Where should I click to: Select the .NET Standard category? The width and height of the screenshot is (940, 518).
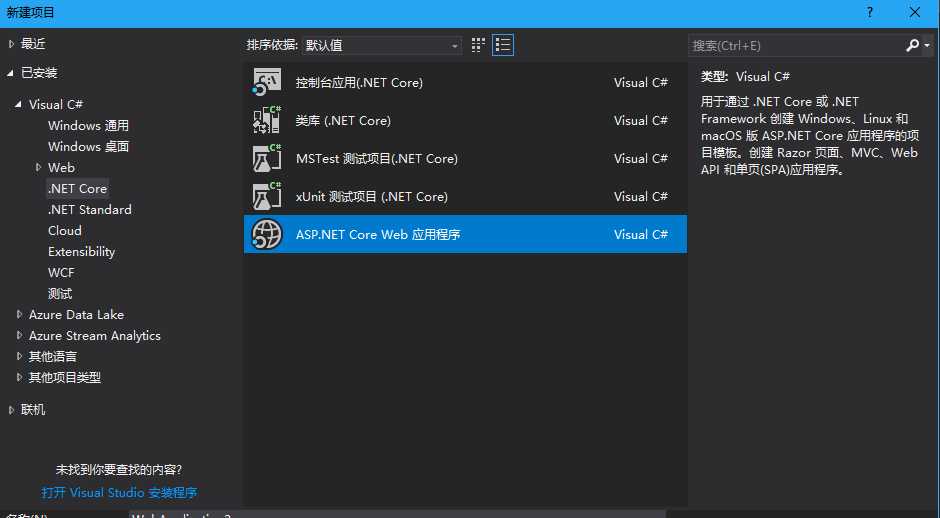pyautogui.click(x=89, y=209)
